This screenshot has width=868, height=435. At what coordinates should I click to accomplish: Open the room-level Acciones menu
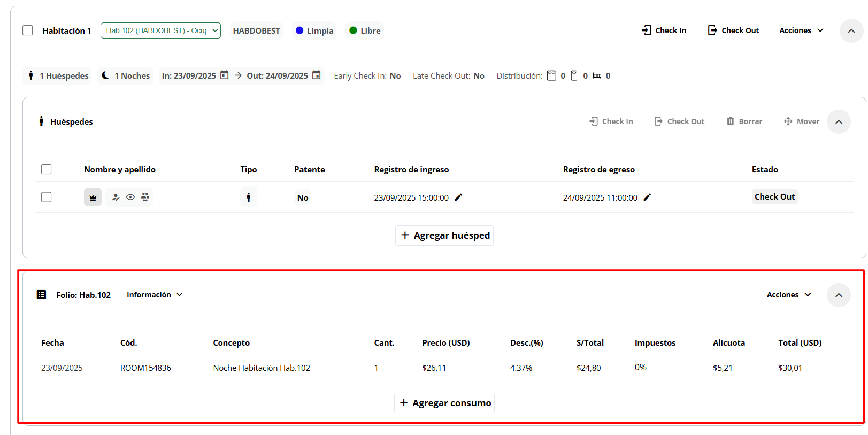[x=801, y=30]
